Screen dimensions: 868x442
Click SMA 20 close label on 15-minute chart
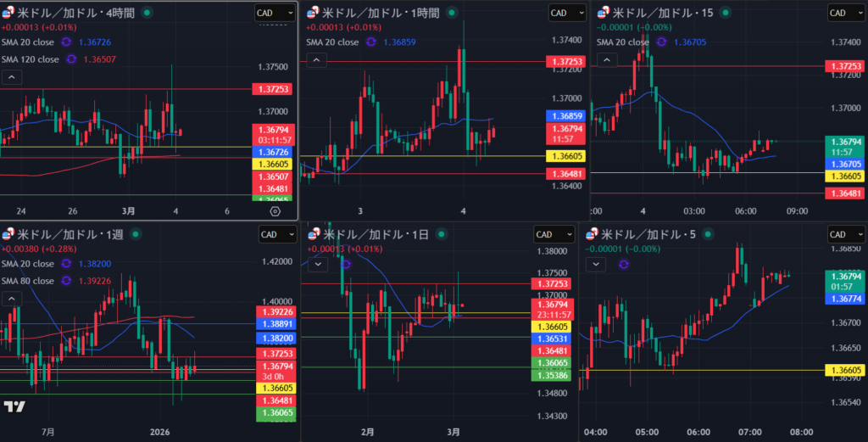pyautogui.click(x=623, y=42)
